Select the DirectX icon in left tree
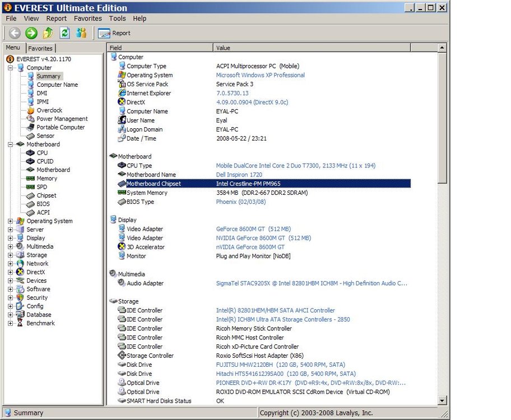Image resolution: width=511 pixels, height=420 pixels. (x=20, y=272)
